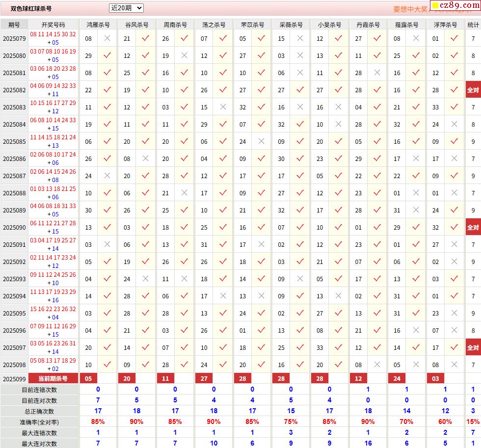481x448 pixels.
Task: Click the cross mark for 丹霞杀号 in row 2025081
Action: [x=377, y=73]
